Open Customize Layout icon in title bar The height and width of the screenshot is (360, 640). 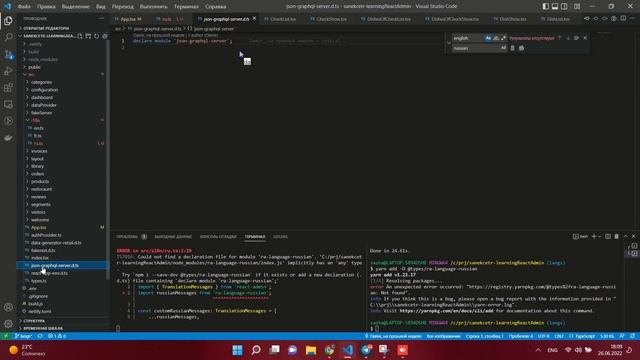577,7
